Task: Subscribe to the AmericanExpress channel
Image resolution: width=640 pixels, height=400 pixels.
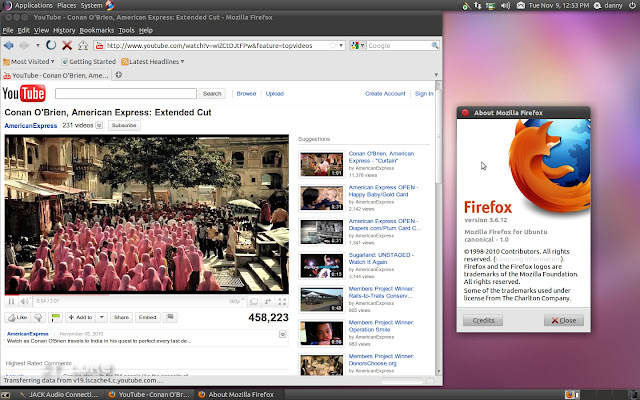Action: coord(124,125)
